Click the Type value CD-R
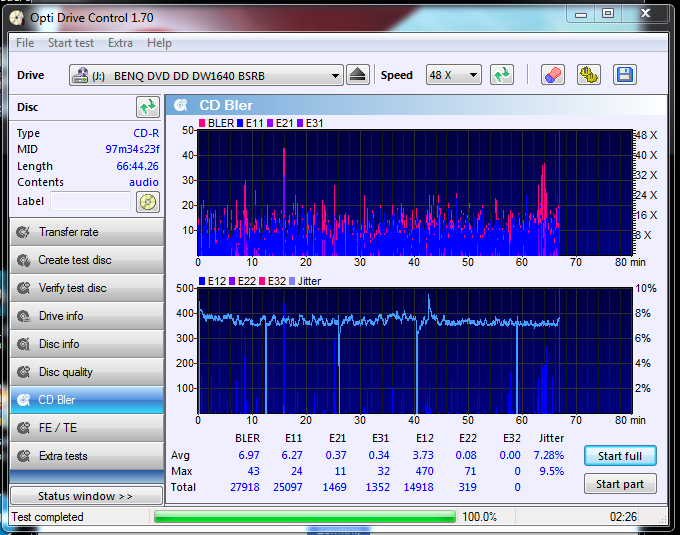680x535 pixels. tap(146, 133)
